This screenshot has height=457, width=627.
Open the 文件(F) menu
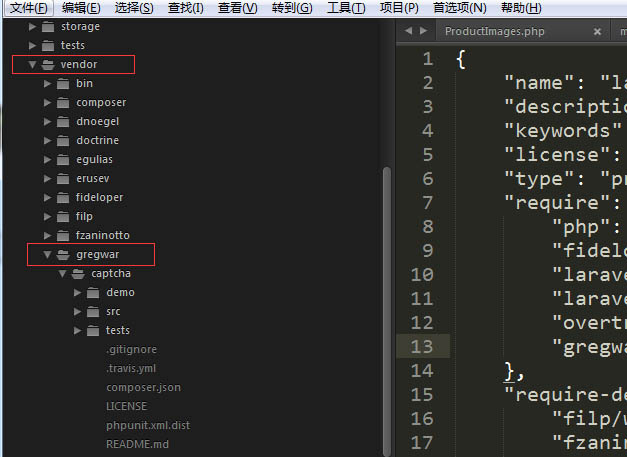(x=29, y=8)
